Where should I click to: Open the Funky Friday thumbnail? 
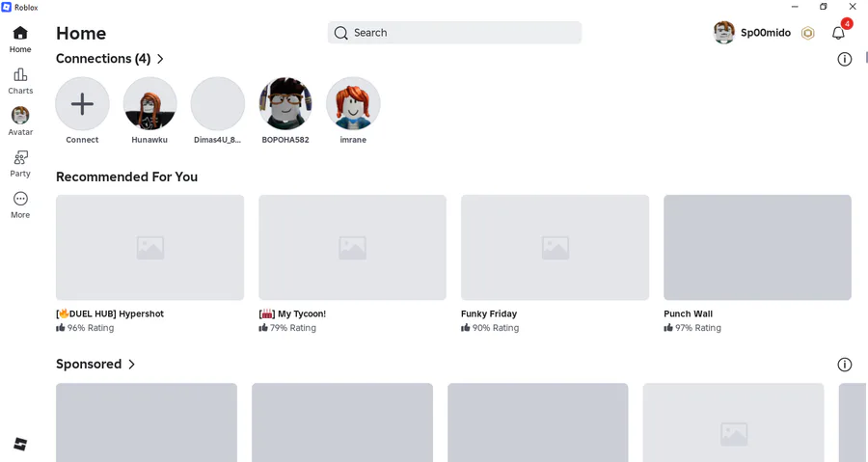556,247
